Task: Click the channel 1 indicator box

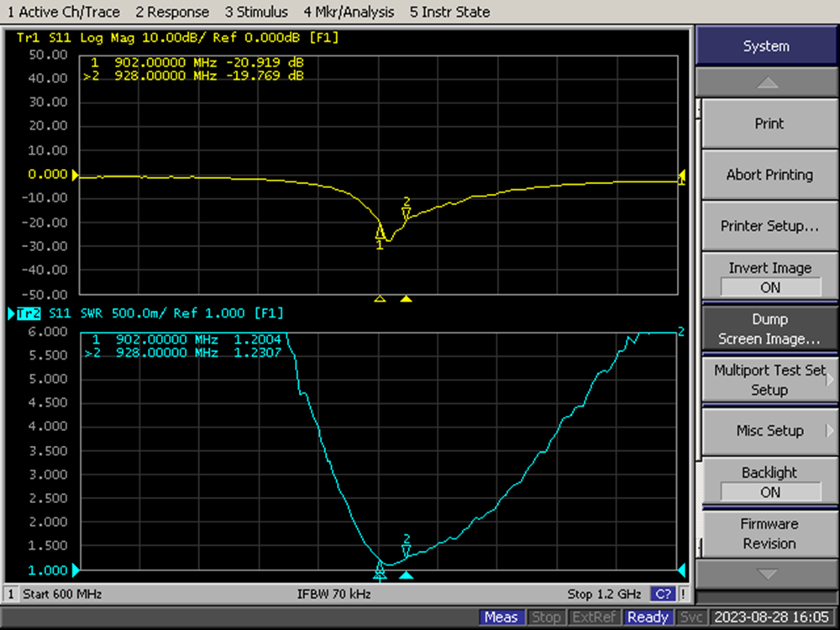Action: pos(10,594)
